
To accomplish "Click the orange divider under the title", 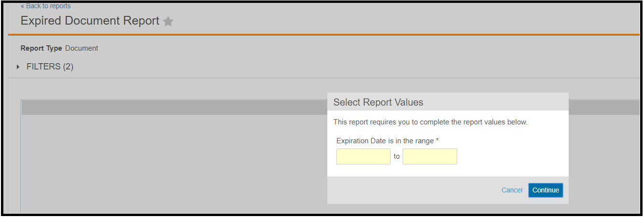I will [x=323, y=35].
